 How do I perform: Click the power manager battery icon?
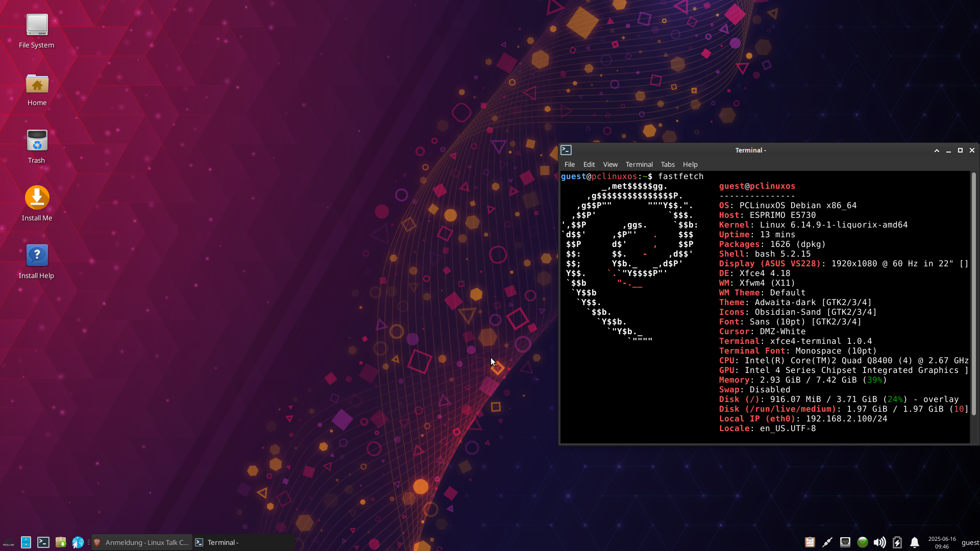coord(897,542)
